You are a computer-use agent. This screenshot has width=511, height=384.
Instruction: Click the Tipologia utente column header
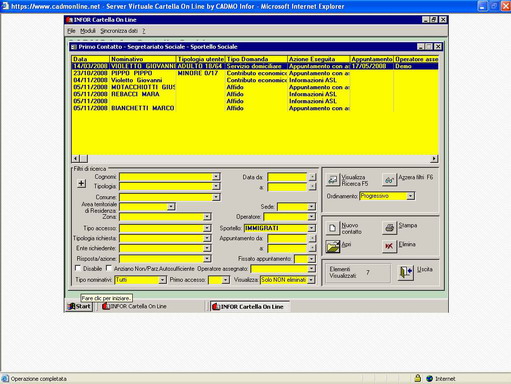tap(200, 59)
